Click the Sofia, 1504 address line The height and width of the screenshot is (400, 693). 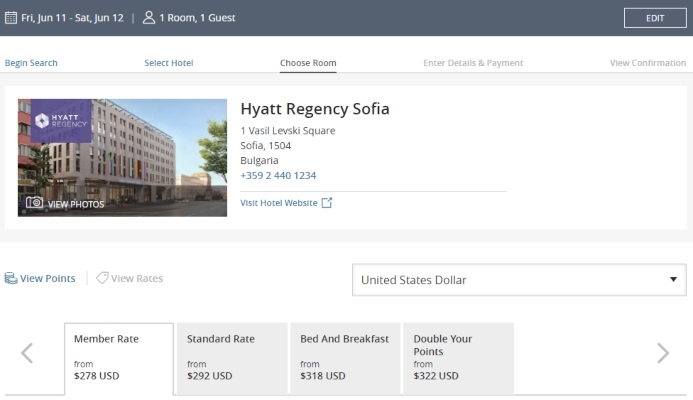pos(266,146)
